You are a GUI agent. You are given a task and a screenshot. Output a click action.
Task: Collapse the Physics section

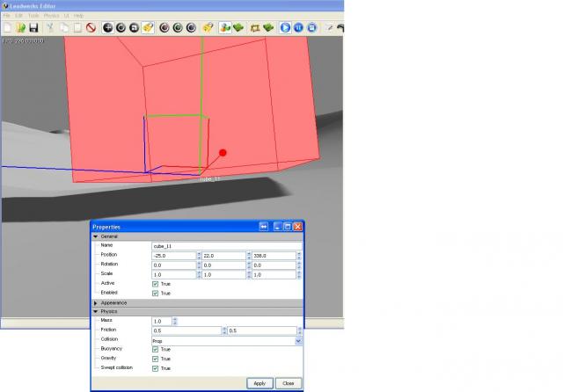pos(96,311)
